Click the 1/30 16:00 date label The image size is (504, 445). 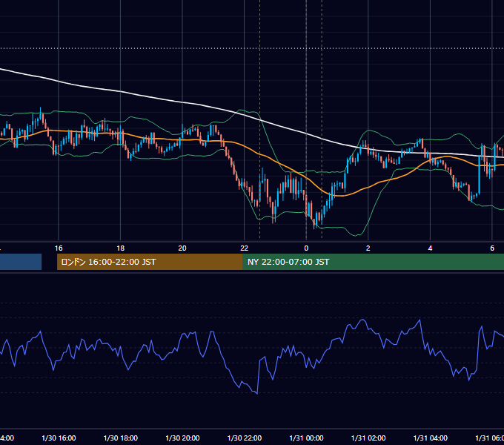pos(59,438)
